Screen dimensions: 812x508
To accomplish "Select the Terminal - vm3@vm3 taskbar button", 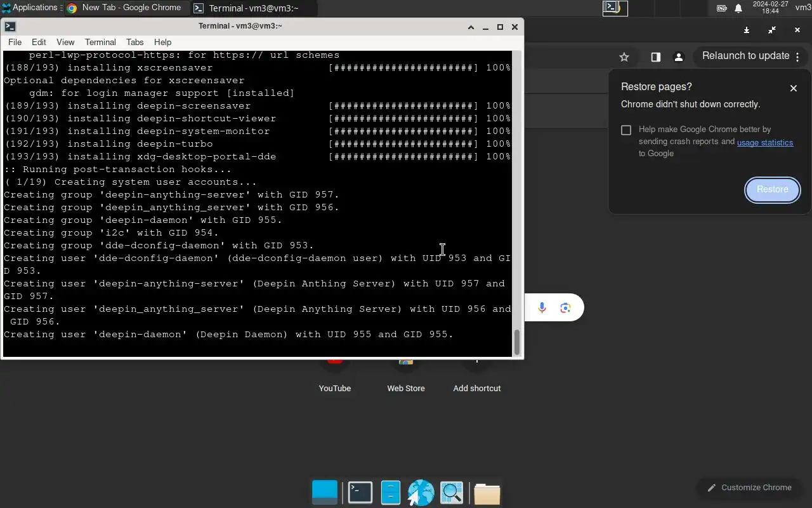I will 253,8.
